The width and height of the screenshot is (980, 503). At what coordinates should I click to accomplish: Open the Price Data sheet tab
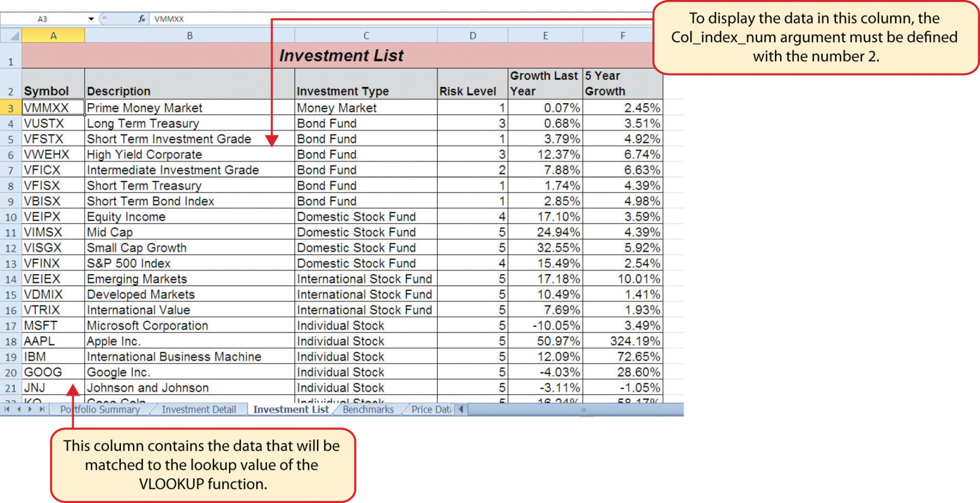pos(430,409)
